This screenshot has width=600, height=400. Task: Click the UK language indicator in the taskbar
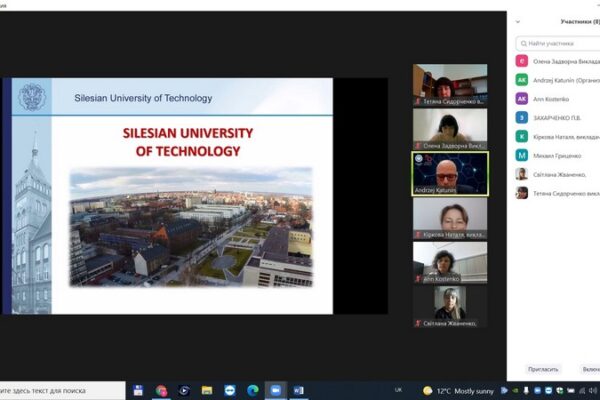[398, 390]
